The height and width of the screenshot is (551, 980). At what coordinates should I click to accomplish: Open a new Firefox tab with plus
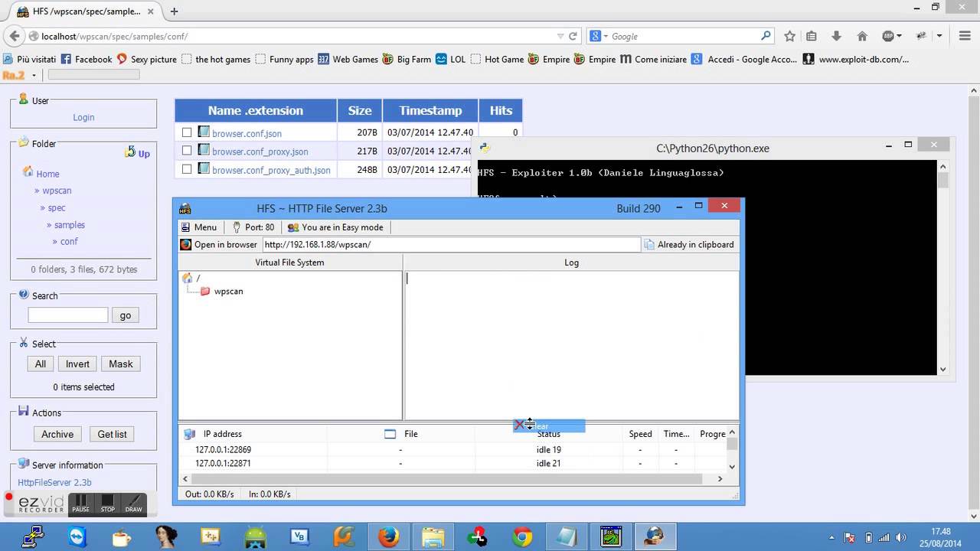point(175,11)
